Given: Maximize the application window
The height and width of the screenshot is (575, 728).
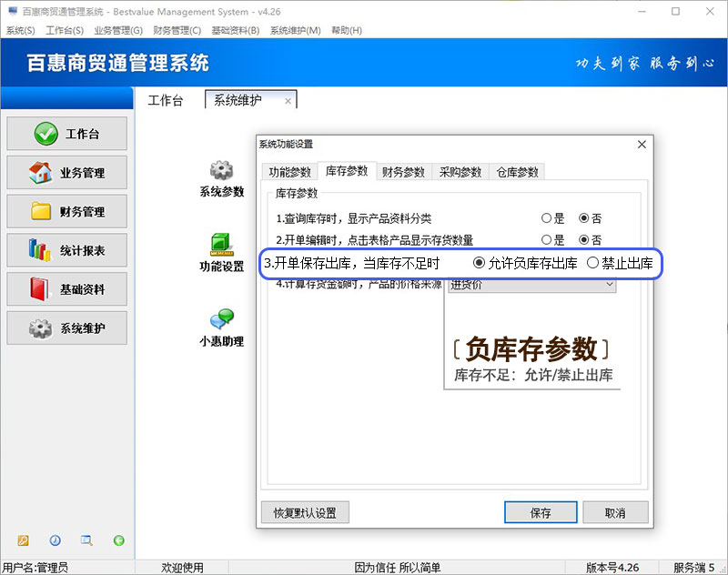Looking at the screenshot, I should tap(675, 11).
